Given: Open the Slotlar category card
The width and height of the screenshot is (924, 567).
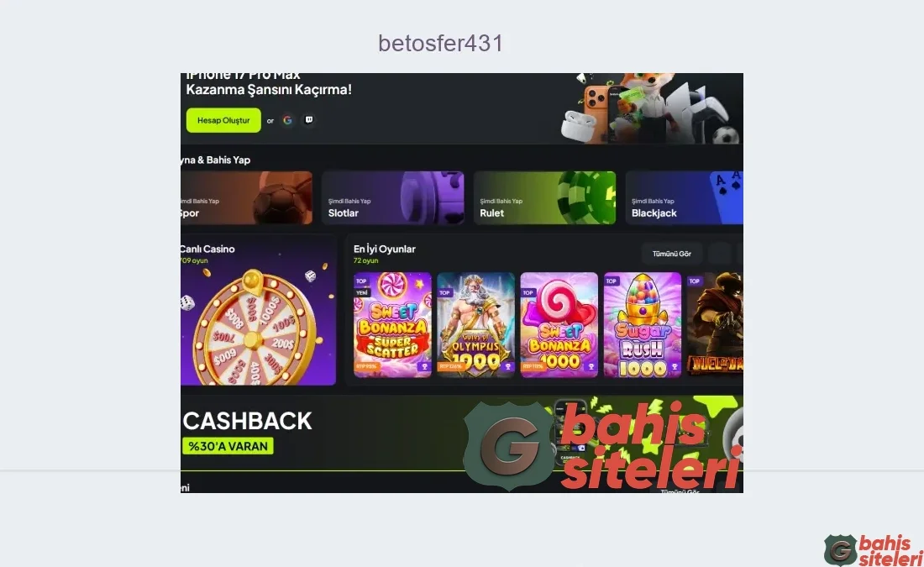Looking at the screenshot, I should pyautogui.click(x=392, y=198).
